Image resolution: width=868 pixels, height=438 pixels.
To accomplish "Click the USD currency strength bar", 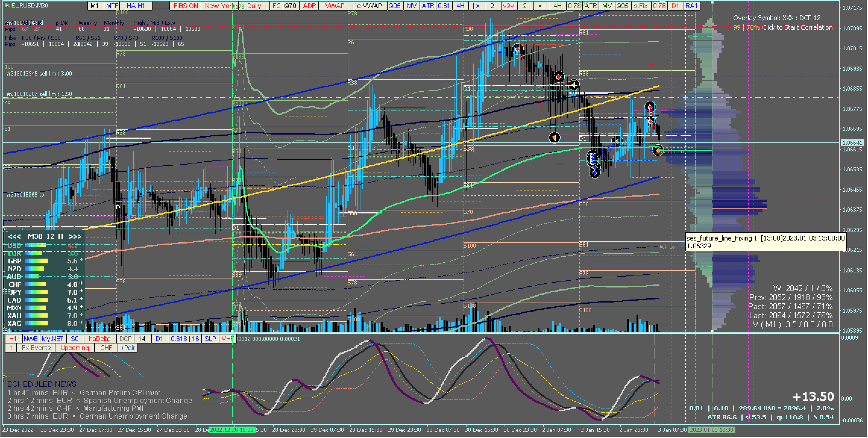I will coord(35,245).
